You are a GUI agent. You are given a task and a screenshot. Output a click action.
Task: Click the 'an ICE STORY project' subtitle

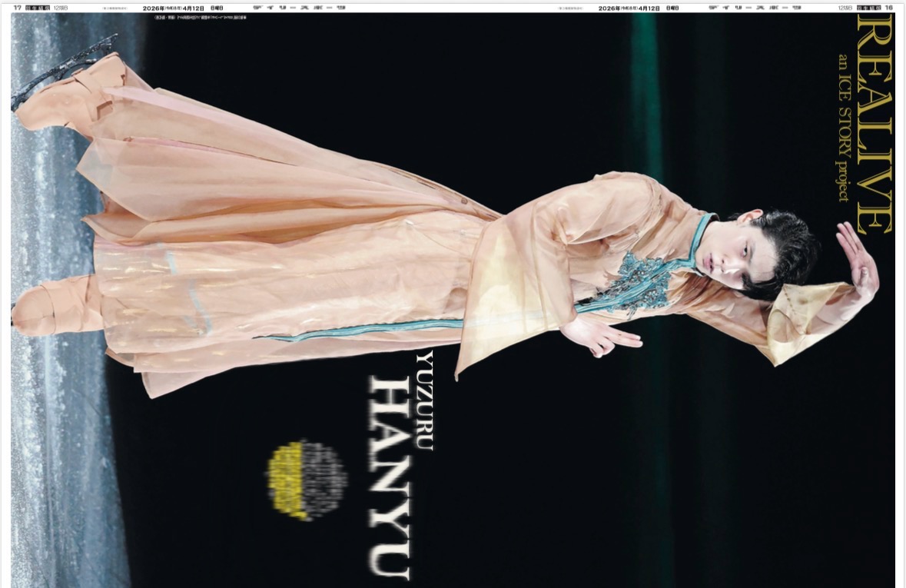[x=844, y=127]
